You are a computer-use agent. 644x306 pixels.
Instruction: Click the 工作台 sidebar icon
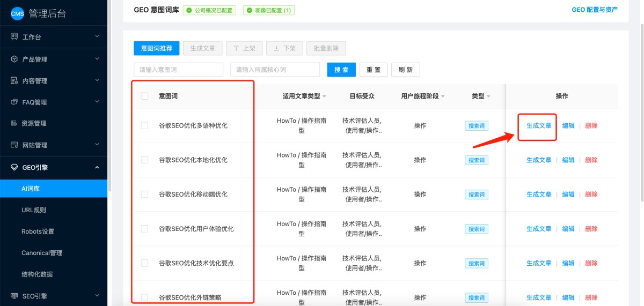point(14,37)
